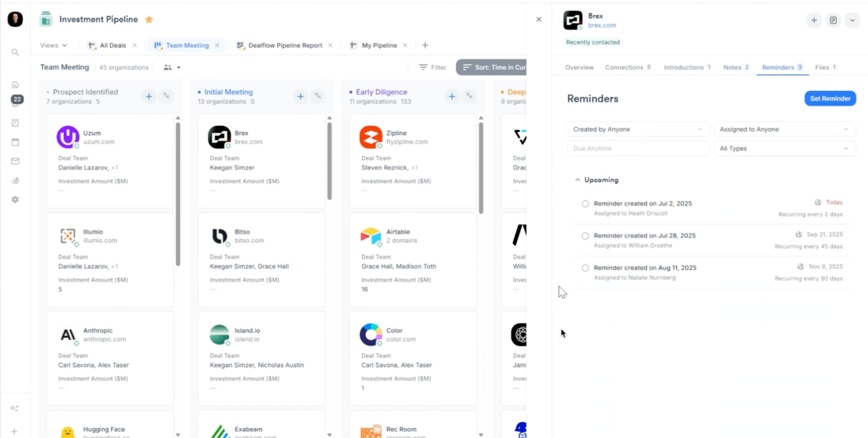Click the Uzum company logo
Image resolution: width=868 pixels, height=438 pixels.
point(68,137)
